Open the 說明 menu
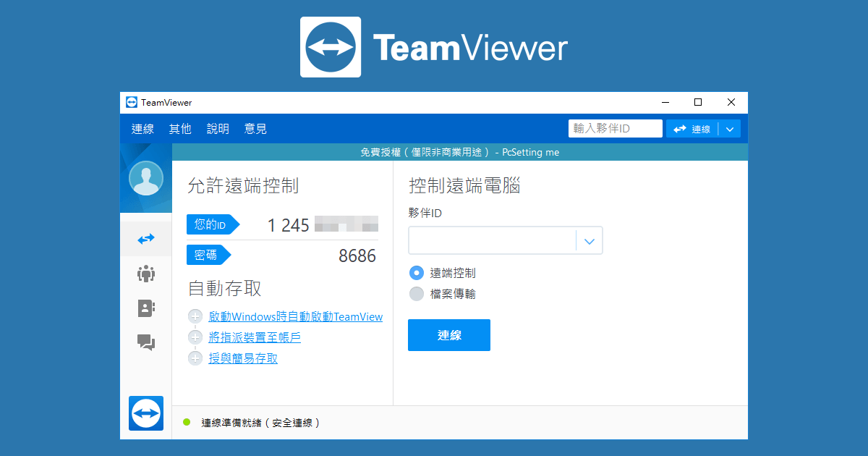This screenshot has width=868, height=456. (218, 129)
